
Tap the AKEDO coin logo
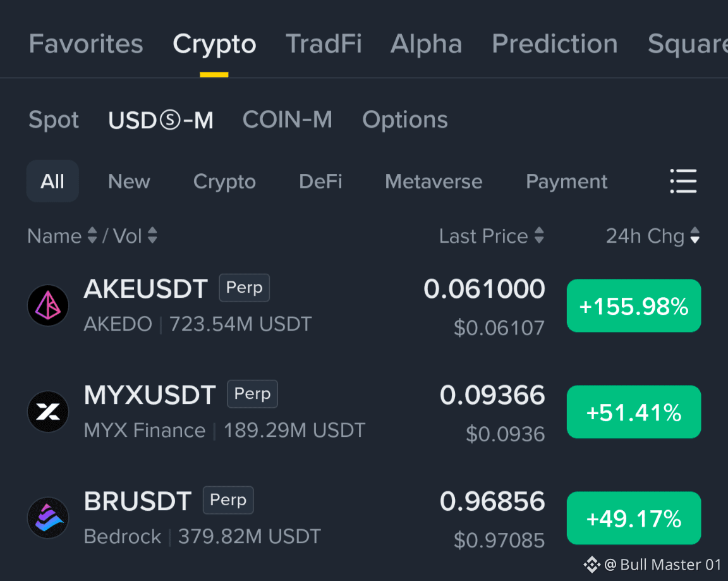coord(48,305)
